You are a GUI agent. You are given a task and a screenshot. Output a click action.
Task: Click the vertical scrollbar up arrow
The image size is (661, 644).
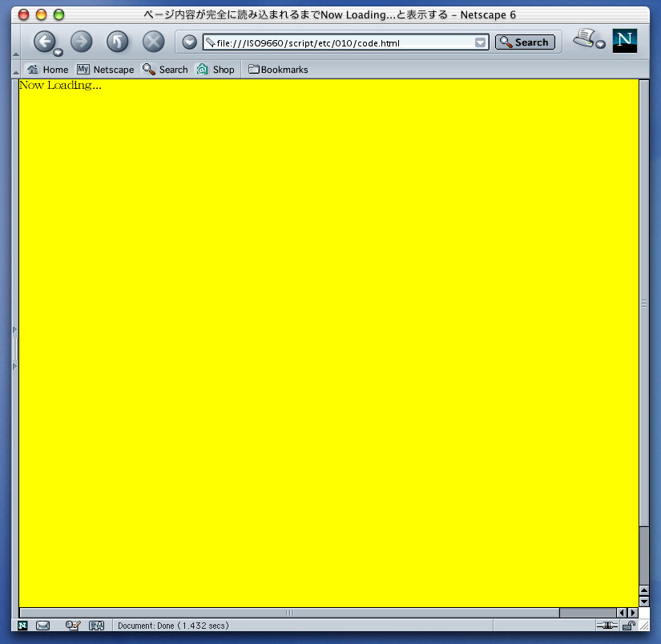pos(643,590)
